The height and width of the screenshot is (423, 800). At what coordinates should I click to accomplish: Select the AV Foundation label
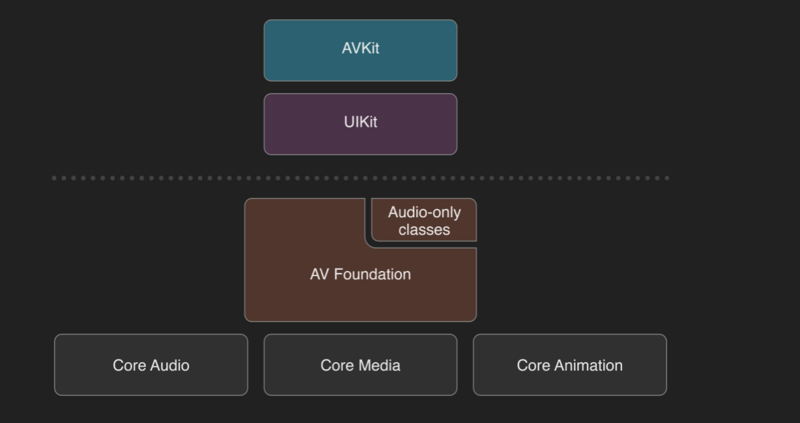point(360,274)
